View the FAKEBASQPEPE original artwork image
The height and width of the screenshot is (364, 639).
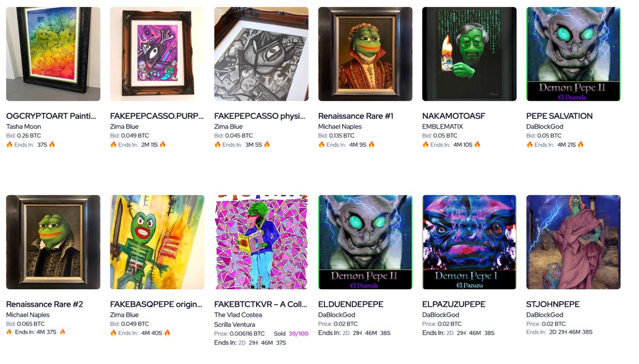(157, 242)
